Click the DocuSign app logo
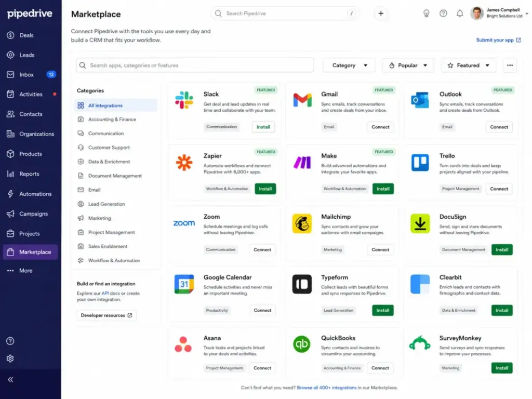This screenshot has width=532, height=399. pos(420,223)
